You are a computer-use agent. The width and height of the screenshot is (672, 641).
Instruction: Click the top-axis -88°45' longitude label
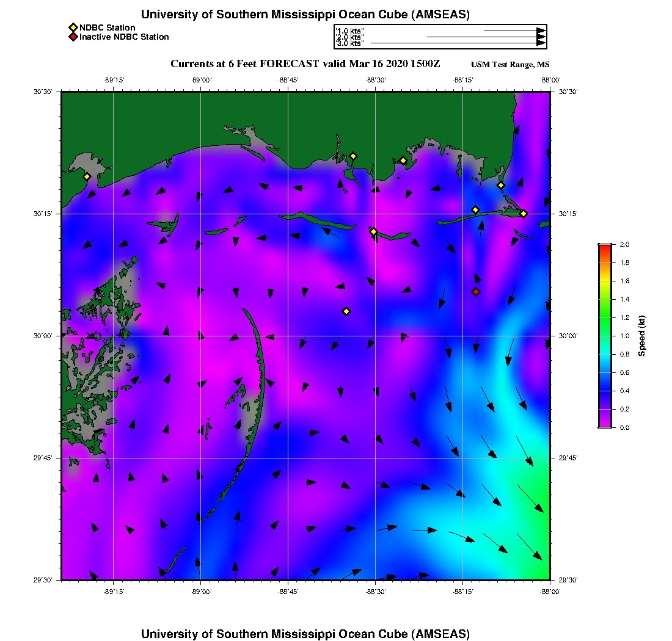click(288, 80)
